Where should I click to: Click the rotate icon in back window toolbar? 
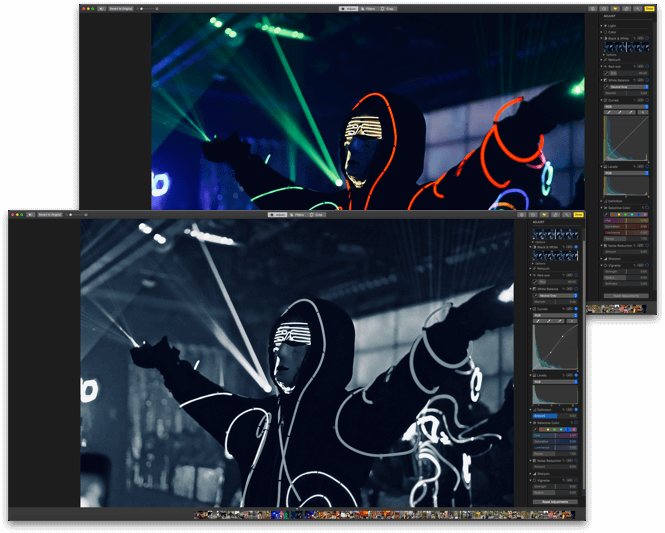[x=626, y=8]
